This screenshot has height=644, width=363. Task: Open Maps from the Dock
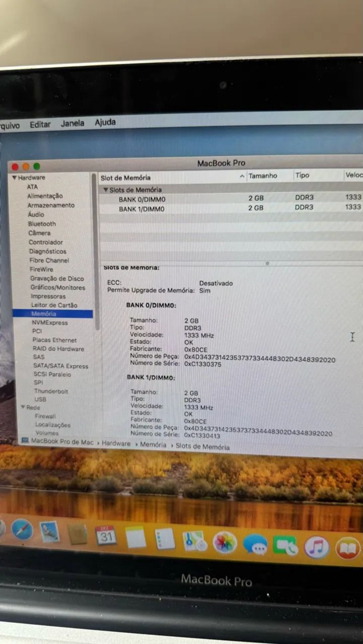coord(194,541)
